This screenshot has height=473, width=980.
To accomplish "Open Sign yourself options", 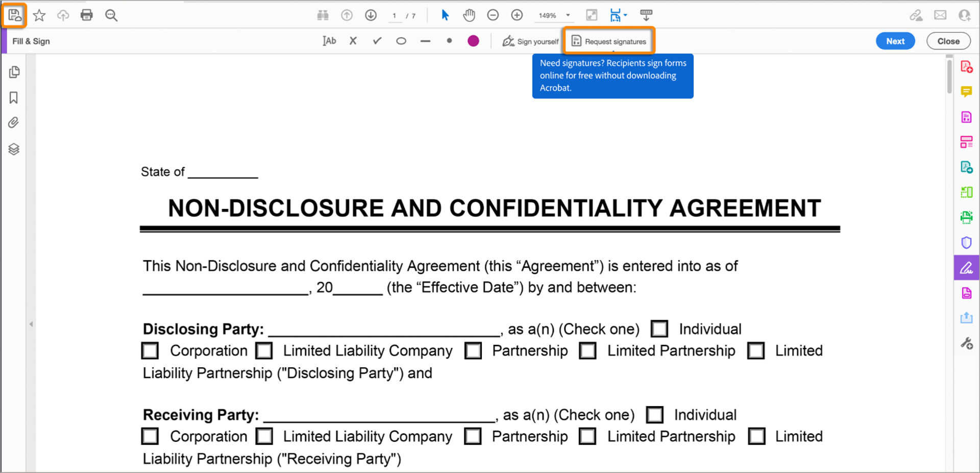I will tap(530, 41).
